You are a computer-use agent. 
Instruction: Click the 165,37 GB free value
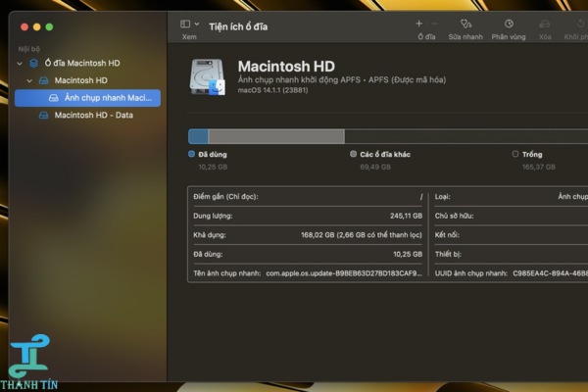(539, 167)
